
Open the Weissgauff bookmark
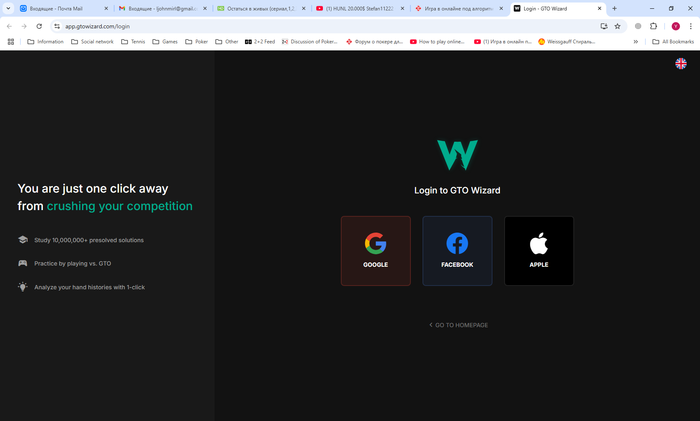click(x=567, y=42)
